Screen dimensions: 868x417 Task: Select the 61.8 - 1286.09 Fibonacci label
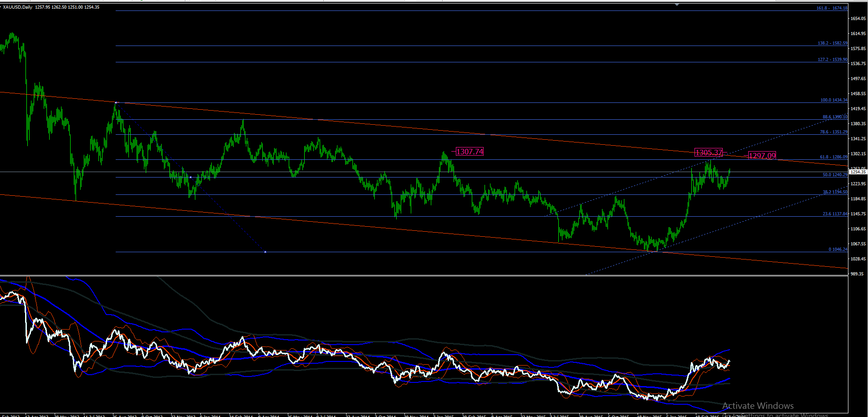(x=834, y=157)
